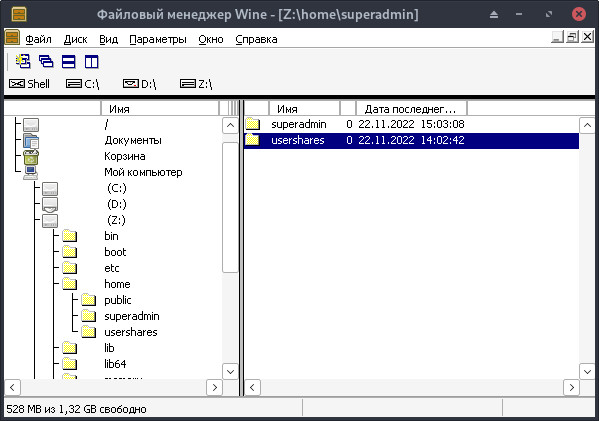Restore the inner child window
Image resolution: width=599 pixels, height=421 pixels.
click(x=573, y=37)
